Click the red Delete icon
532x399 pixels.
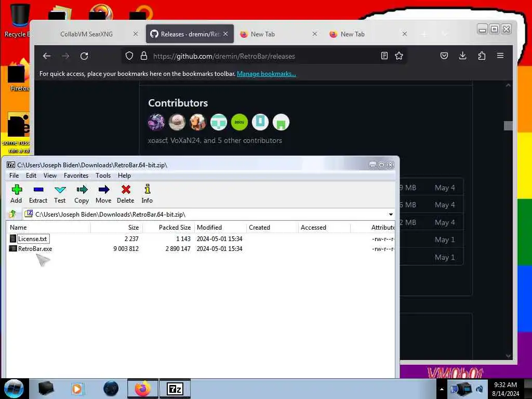[126, 194]
